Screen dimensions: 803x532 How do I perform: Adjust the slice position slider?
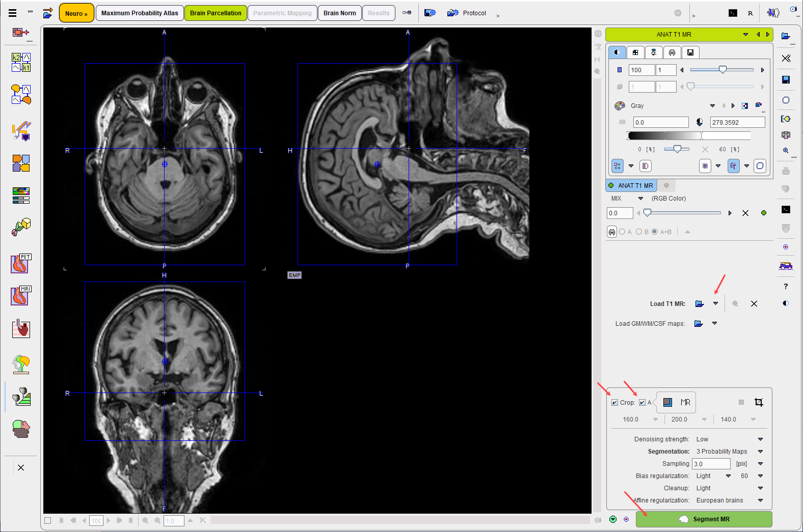tap(722, 70)
